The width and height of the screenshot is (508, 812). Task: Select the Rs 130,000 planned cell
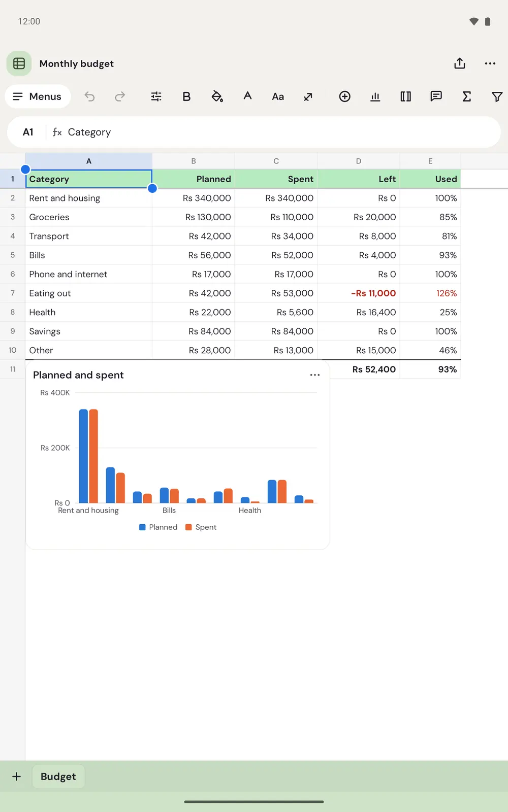pyautogui.click(x=194, y=217)
